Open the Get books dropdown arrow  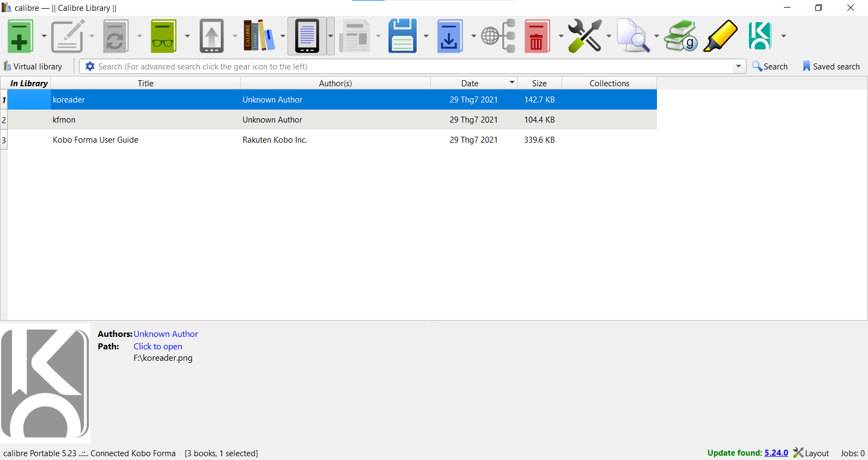[x=474, y=36]
